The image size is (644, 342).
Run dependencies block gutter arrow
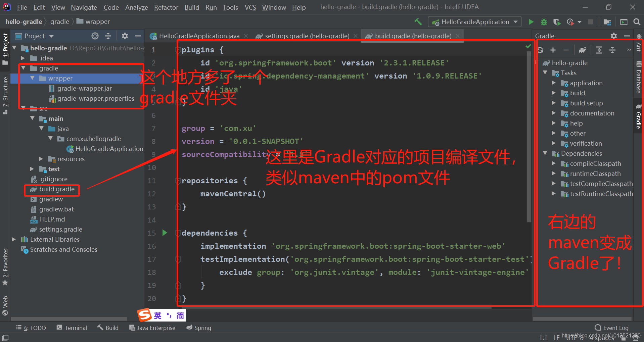click(165, 233)
